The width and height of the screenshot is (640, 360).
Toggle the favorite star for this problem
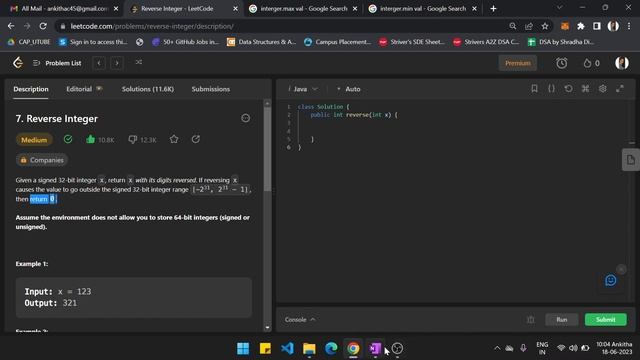coord(174,140)
